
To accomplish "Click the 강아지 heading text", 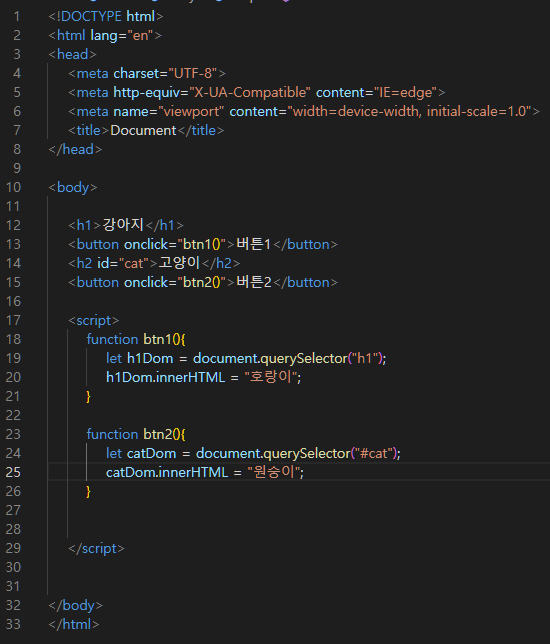I will (x=123, y=225).
